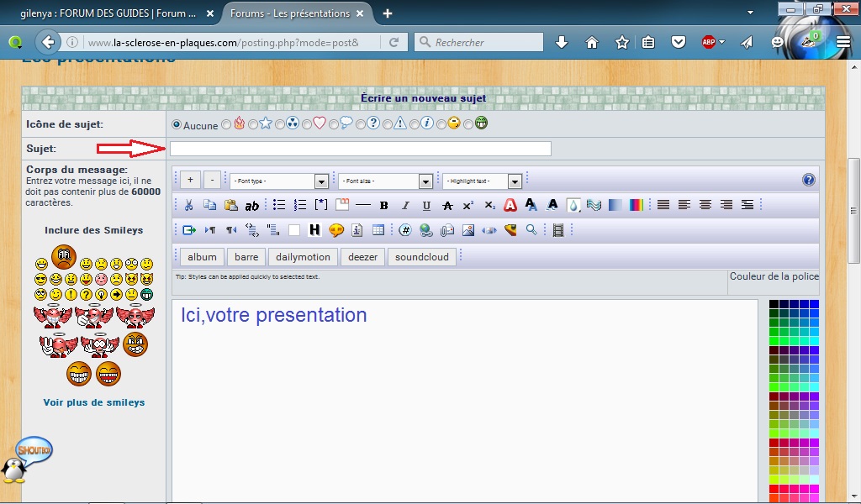Click the soundcloud button
The image size is (861, 504).
(x=422, y=257)
